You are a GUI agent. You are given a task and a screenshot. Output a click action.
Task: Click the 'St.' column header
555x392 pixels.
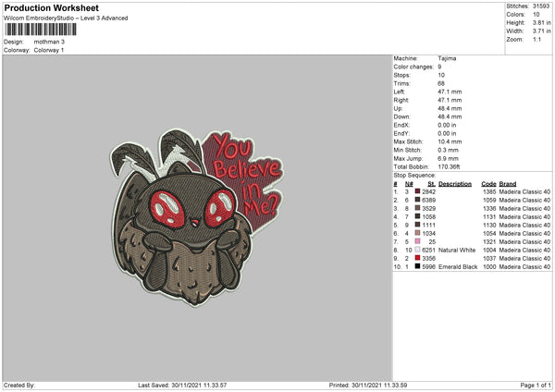pyautogui.click(x=431, y=184)
